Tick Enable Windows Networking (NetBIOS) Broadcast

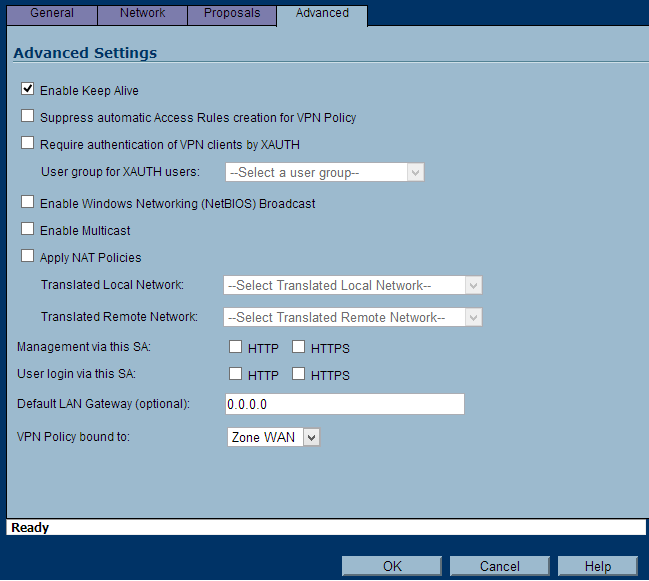(x=28, y=202)
